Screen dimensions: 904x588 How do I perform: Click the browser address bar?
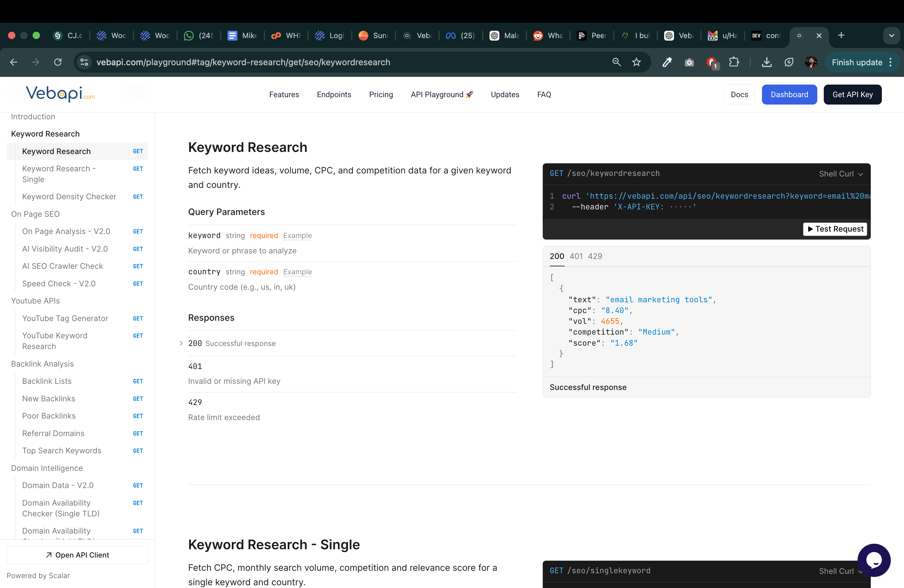[243, 62]
